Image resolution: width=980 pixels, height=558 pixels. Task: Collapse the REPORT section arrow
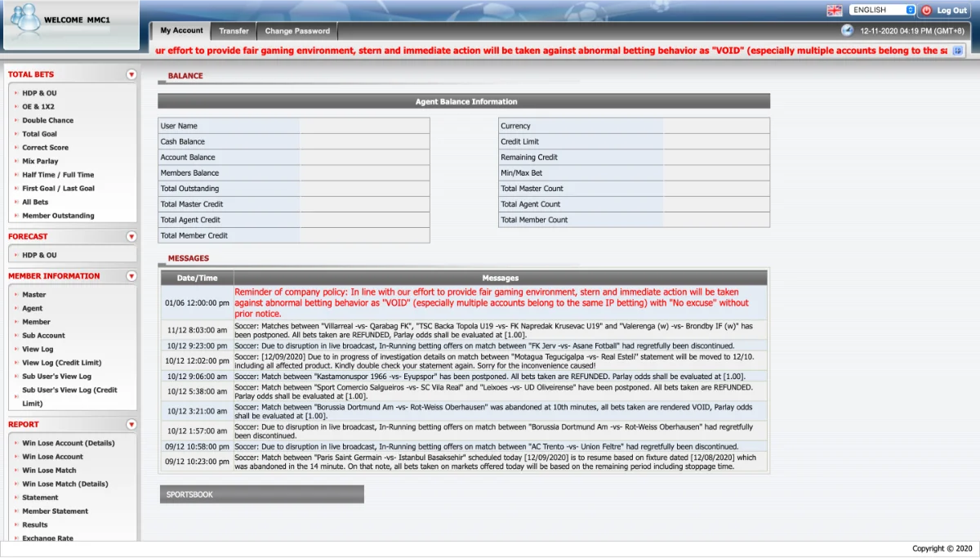tap(131, 425)
